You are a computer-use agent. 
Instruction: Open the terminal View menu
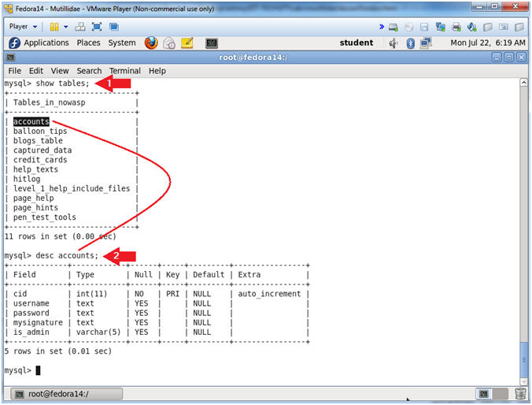click(60, 71)
